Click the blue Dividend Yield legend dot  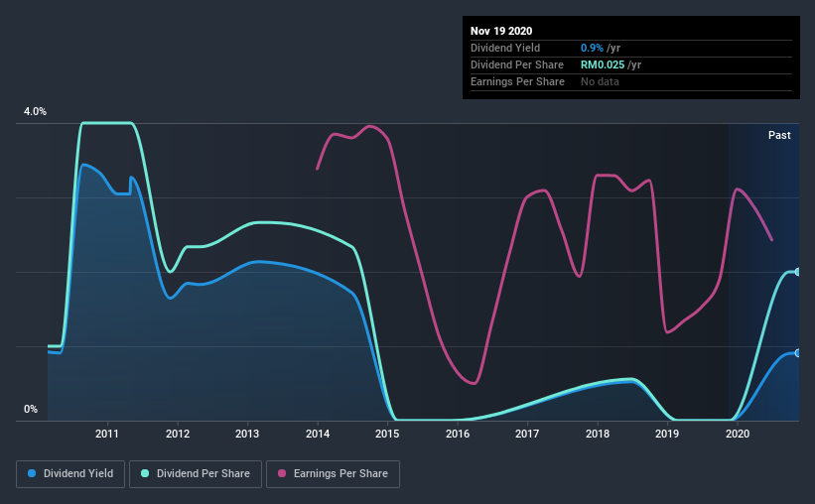(32, 473)
